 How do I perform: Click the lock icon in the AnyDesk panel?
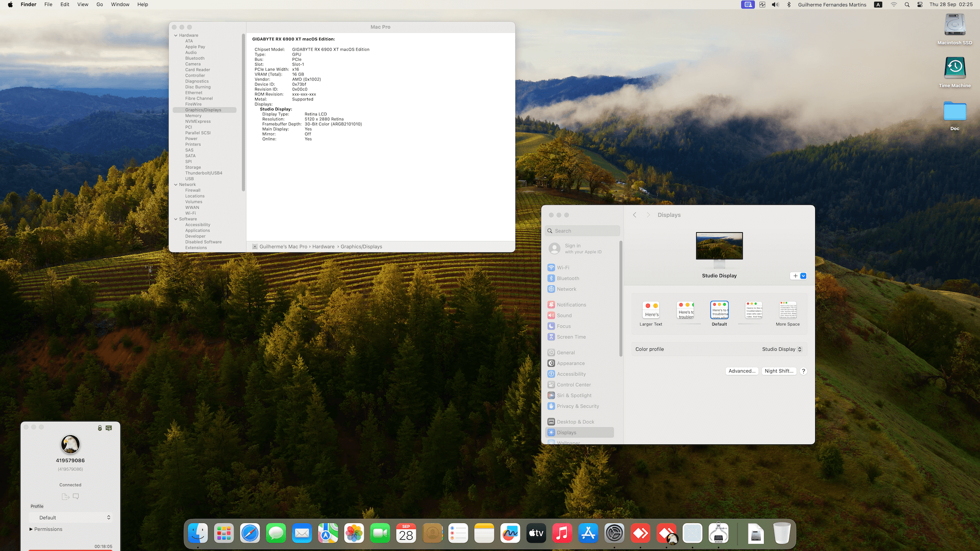(100, 428)
